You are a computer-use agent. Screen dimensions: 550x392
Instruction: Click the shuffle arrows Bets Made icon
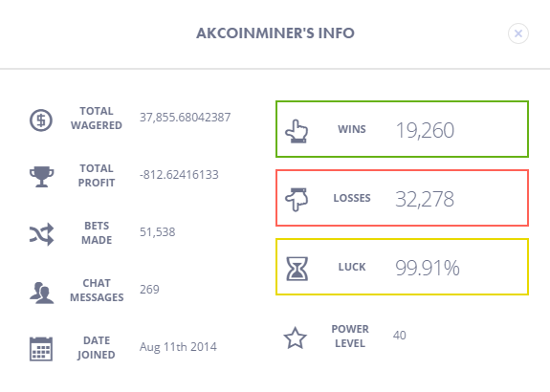tap(41, 234)
